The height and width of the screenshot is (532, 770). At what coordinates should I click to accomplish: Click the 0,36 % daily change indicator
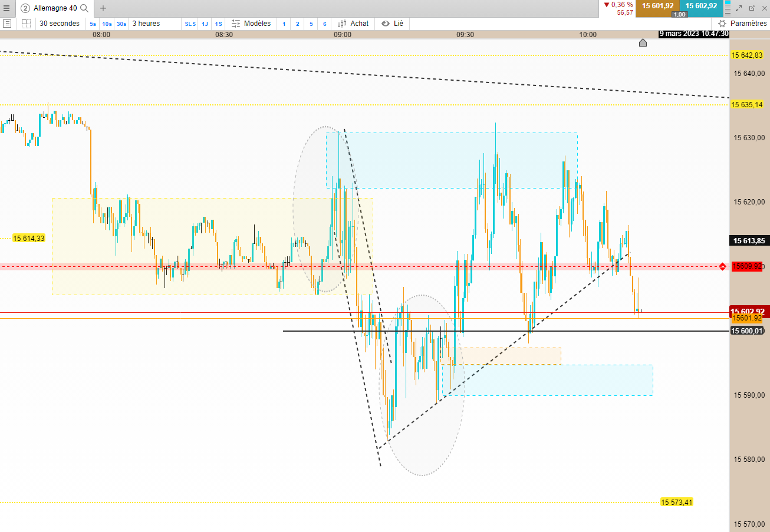pyautogui.click(x=618, y=5)
